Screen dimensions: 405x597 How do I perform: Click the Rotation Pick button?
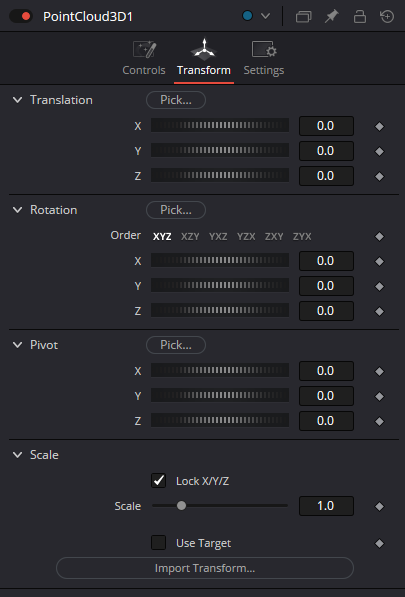coord(176,210)
